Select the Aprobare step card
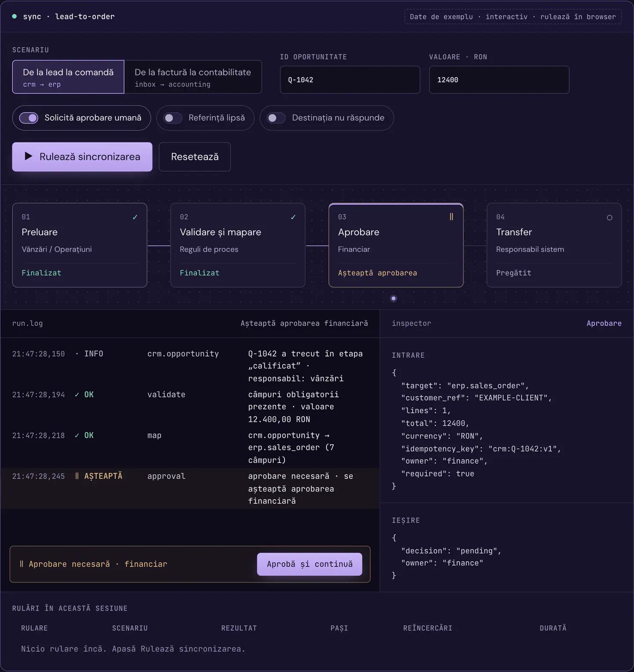The height and width of the screenshot is (672, 634). pyautogui.click(x=396, y=245)
